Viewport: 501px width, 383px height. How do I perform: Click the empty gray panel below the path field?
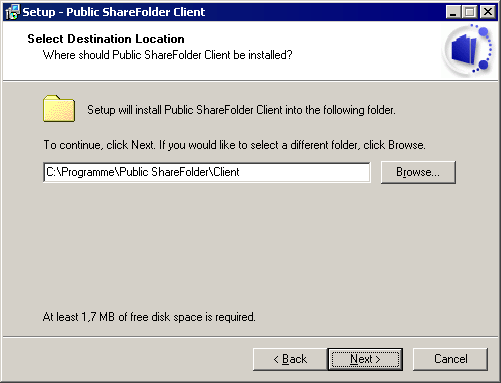[x=250, y=247]
